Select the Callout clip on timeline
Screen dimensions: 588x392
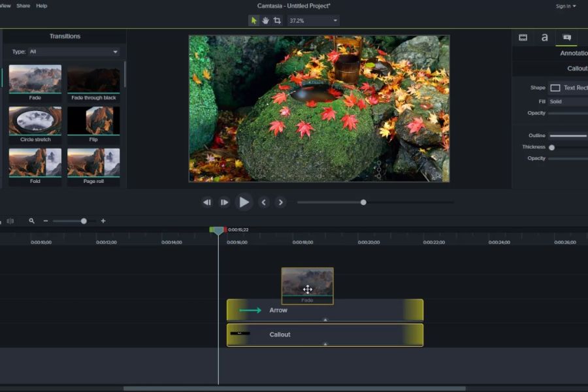[325, 335]
